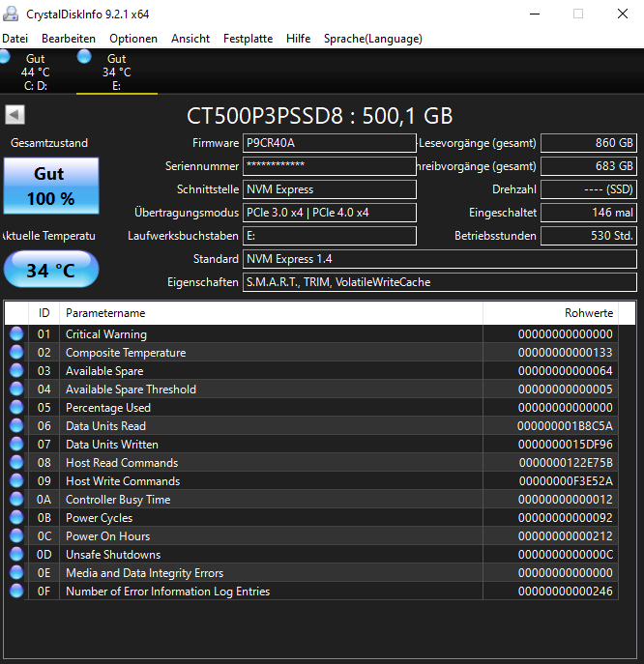
Task: Click the 146 mal power-on count value
Action: tap(589, 213)
